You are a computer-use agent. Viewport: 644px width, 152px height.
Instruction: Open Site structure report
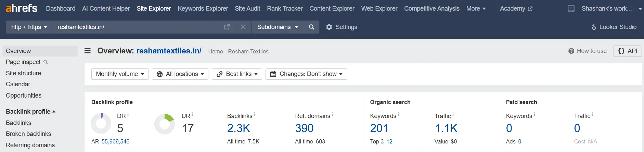click(x=23, y=73)
